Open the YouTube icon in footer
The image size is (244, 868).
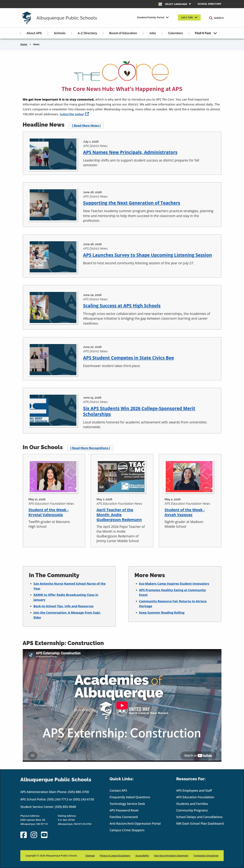[44, 835]
